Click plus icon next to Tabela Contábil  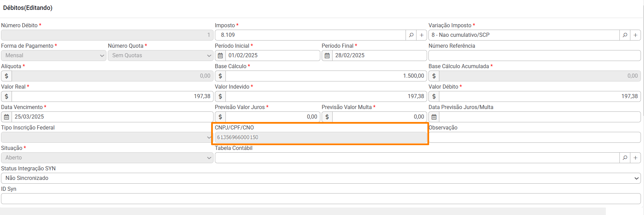(x=635, y=158)
